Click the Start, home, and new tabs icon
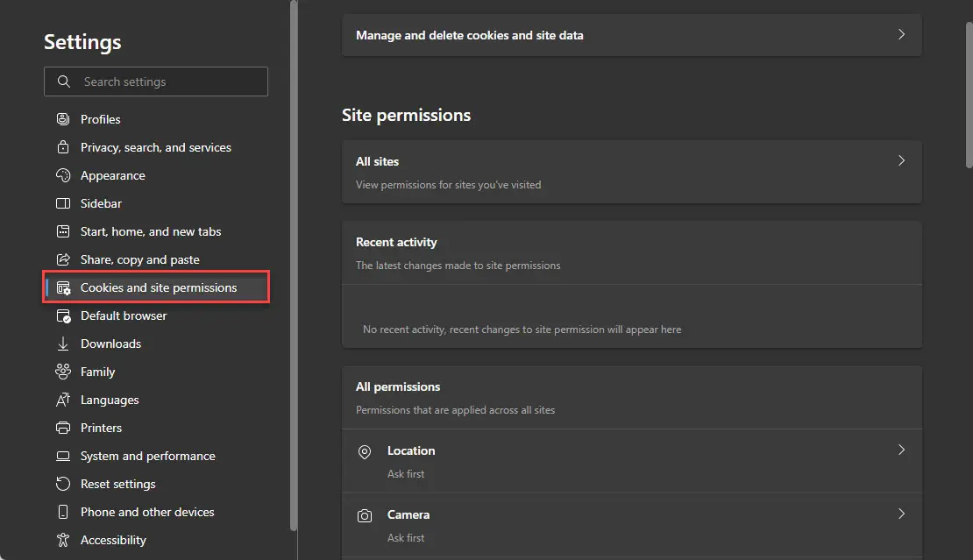 coord(62,231)
